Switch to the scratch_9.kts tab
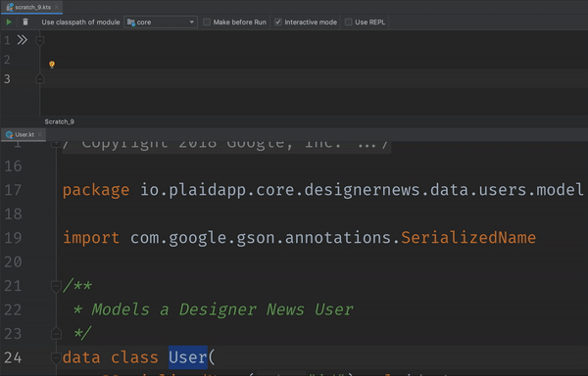Screen dimensions: 588x376 pos(33,7)
